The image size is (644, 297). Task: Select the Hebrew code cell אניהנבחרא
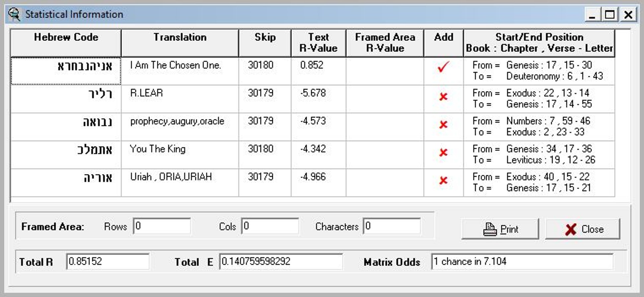pyautogui.click(x=66, y=71)
